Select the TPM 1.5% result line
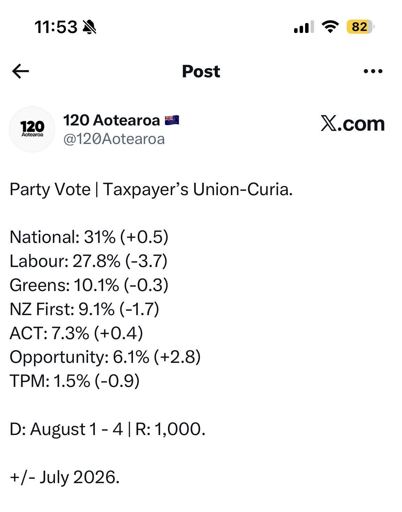 tap(75, 381)
